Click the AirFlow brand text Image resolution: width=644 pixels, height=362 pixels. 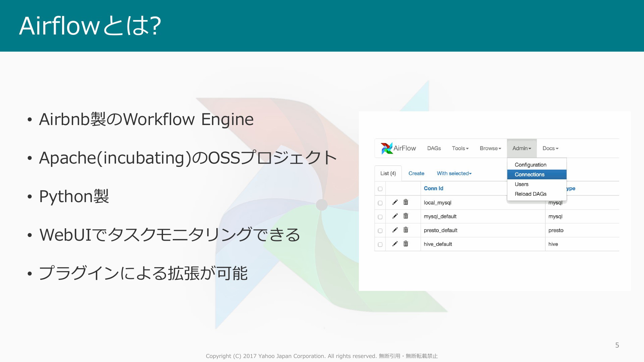405,148
